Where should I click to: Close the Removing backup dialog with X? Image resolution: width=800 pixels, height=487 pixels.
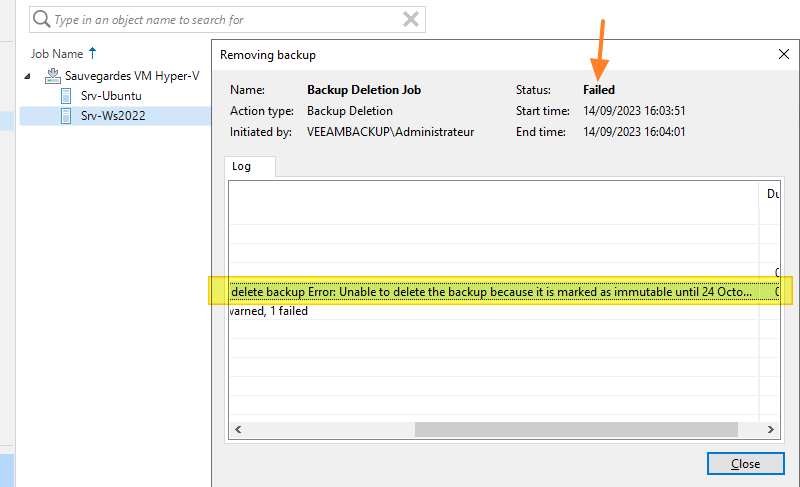tap(784, 54)
